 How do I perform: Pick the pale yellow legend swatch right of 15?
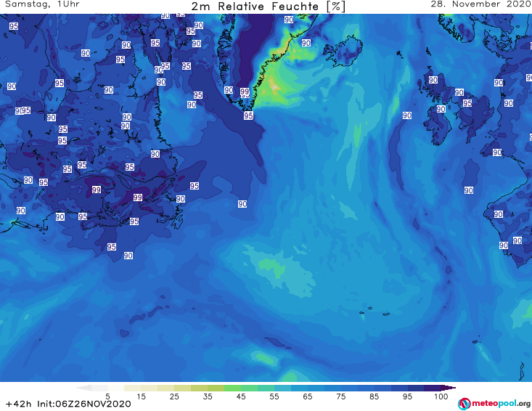click(x=150, y=388)
